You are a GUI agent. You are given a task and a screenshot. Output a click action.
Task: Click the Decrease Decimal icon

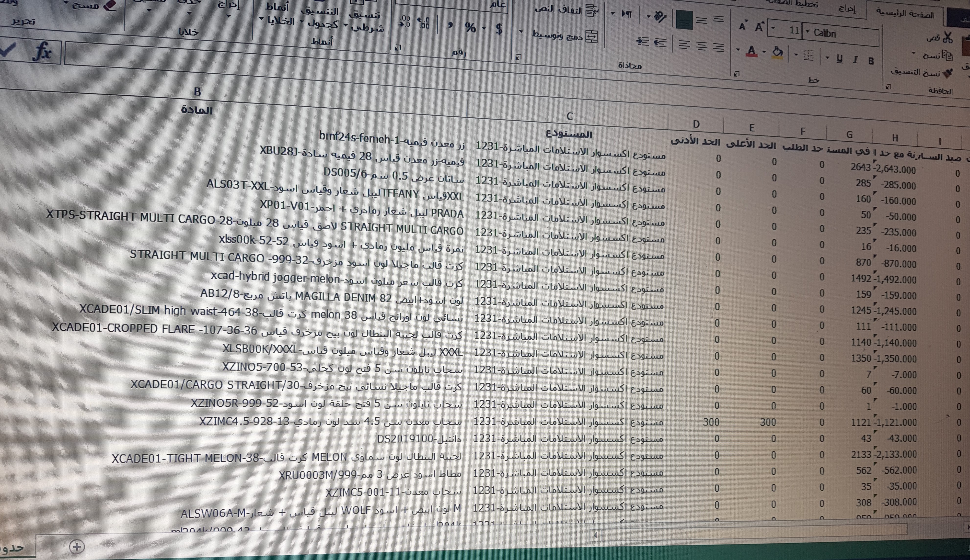[404, 21]
